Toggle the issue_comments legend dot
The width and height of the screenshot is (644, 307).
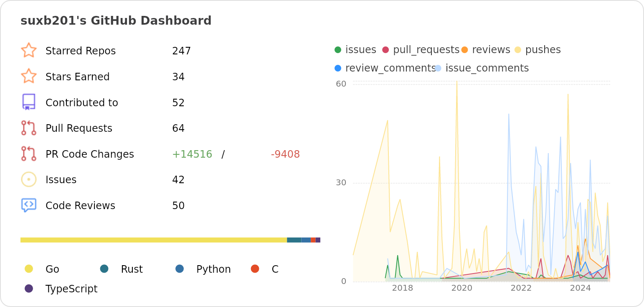click(x=438, y=68)
